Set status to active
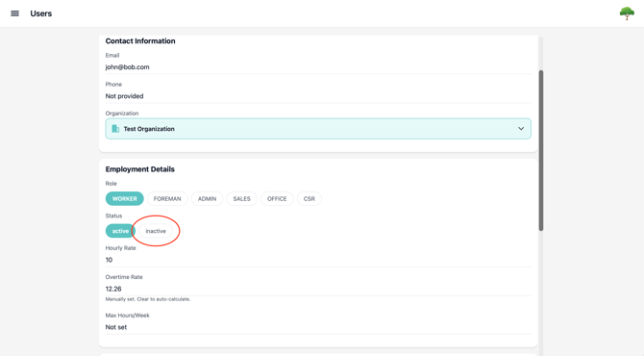Screen dimensions: 644x356 120,231
